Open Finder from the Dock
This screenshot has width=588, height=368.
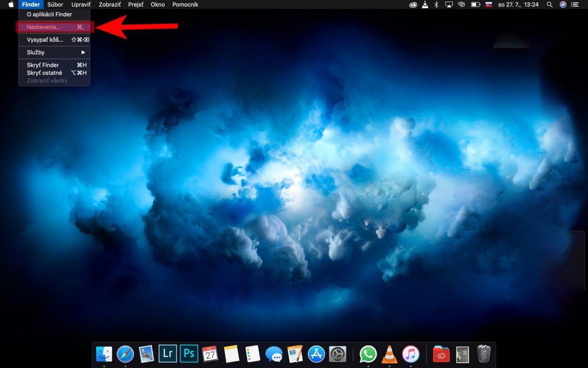pos(104,354)
